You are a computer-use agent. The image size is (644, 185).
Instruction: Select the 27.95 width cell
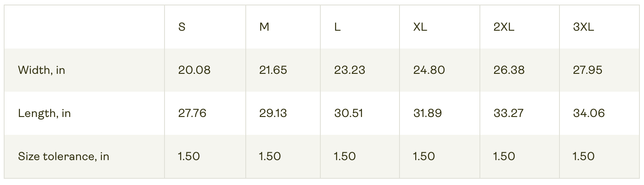pyautogui.click(x=588, y=70)
